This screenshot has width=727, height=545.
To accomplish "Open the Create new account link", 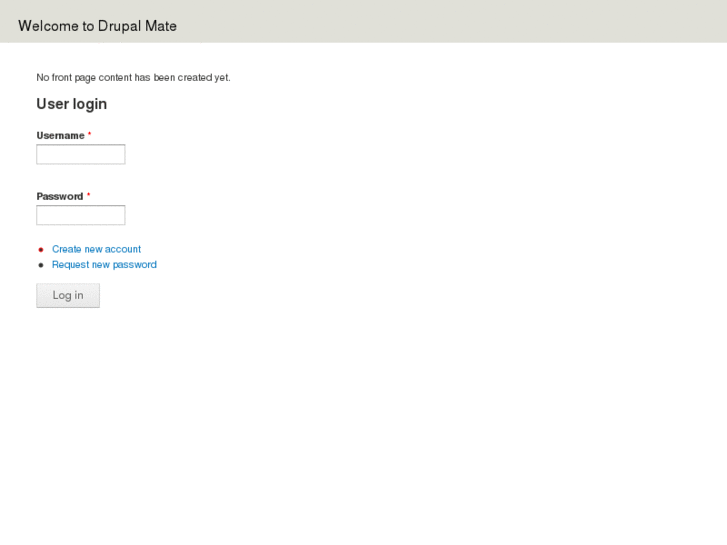I will (96, 249).
